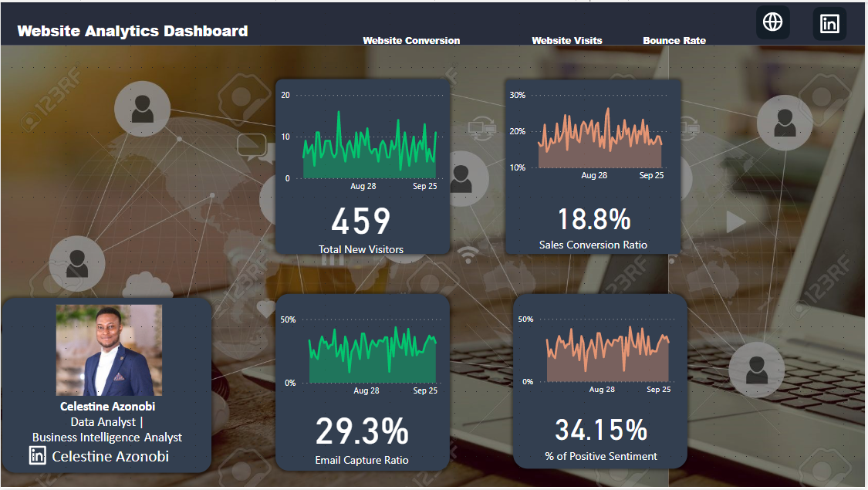Click the Sep 25 label on the sentiment chart
Viewport: 868px width, 490px height.
658,389
